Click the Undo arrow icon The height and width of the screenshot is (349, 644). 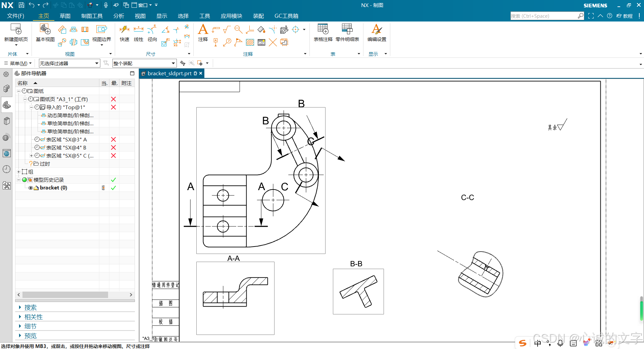coord(32,5)
